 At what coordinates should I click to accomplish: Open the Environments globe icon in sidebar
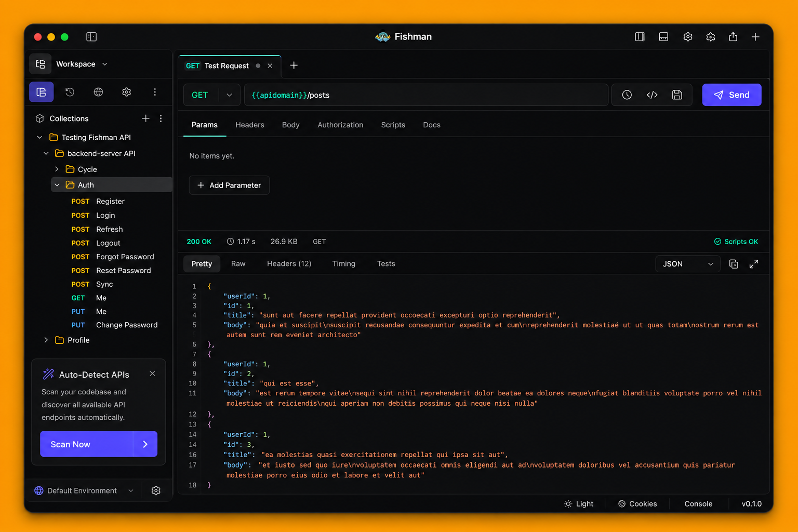pyautogui.click(x=98, y=92)
